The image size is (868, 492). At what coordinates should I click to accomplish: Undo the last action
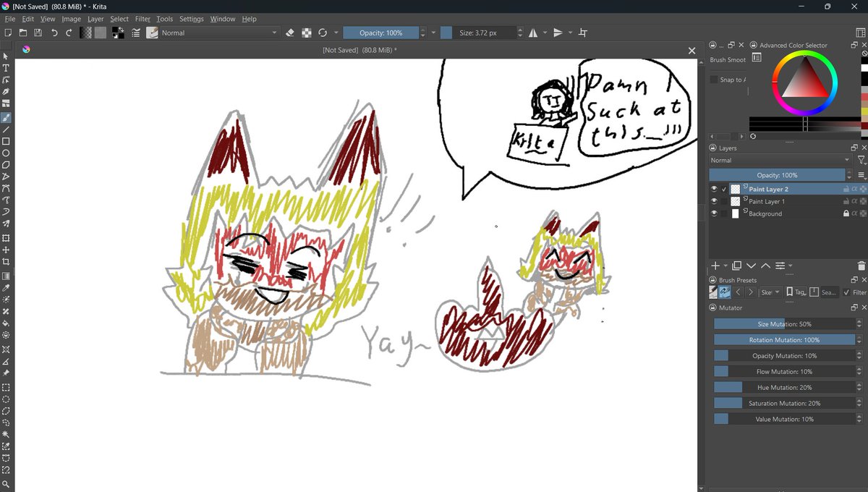pos(54,33)
